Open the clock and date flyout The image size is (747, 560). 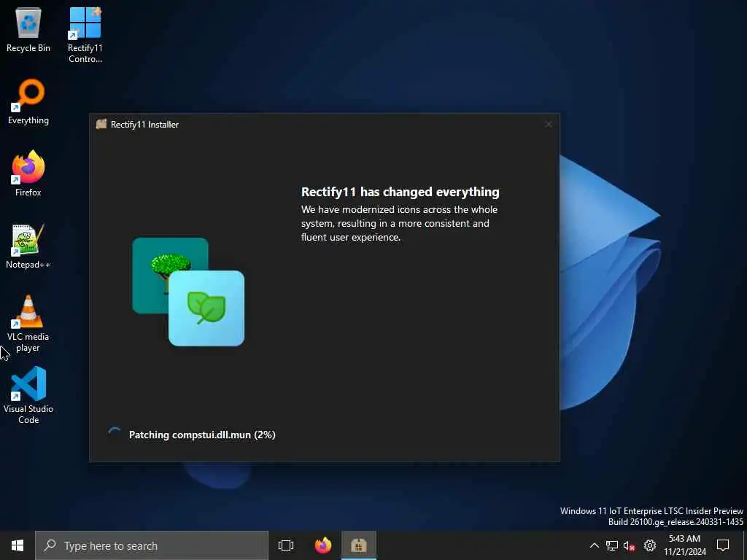[684, 545]
